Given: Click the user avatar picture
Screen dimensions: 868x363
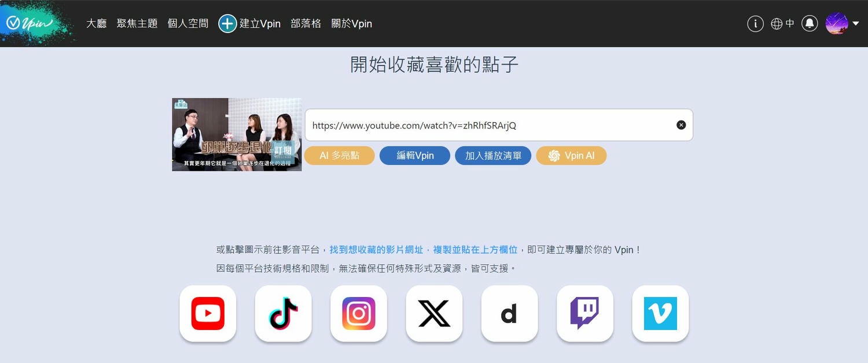Looking at the screenshot, I should (x=837, y=24).
